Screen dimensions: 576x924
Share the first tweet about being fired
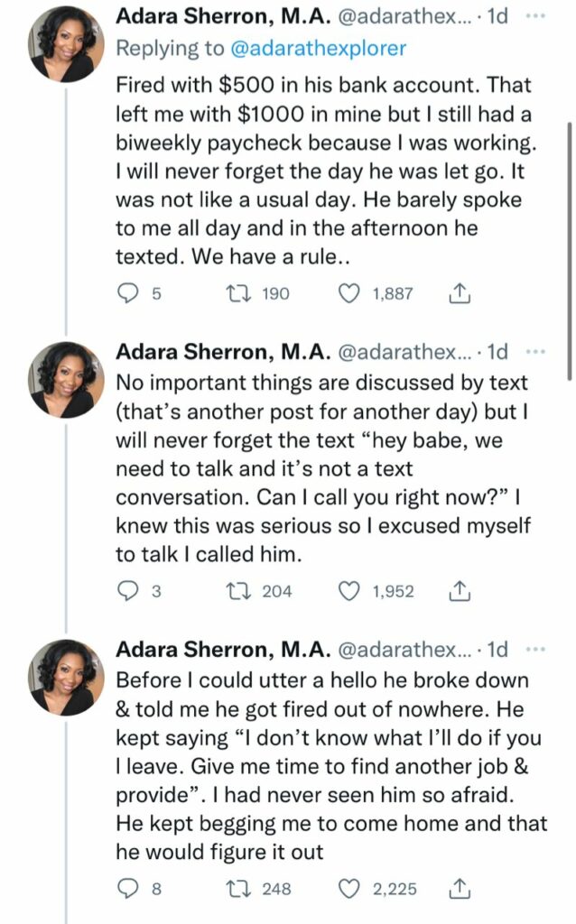pos(460,293)
